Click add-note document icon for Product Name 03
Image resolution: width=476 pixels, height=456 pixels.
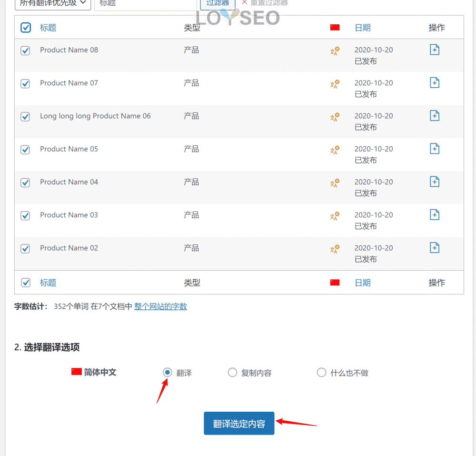click(435, 215)
